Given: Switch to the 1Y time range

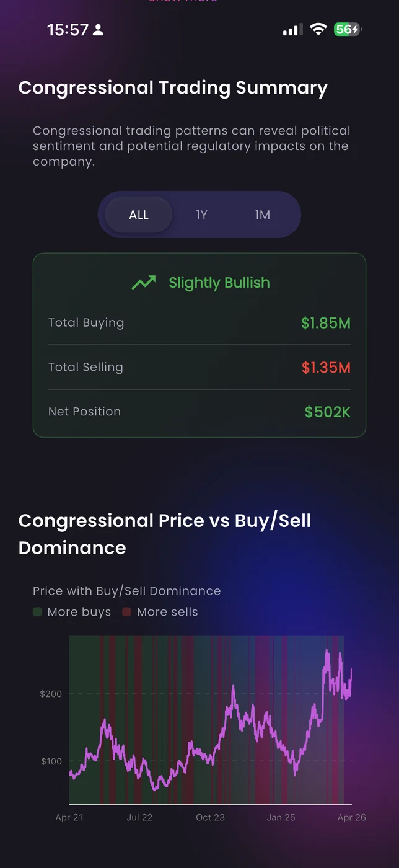Looking at the screenshot, I should 201,215.
